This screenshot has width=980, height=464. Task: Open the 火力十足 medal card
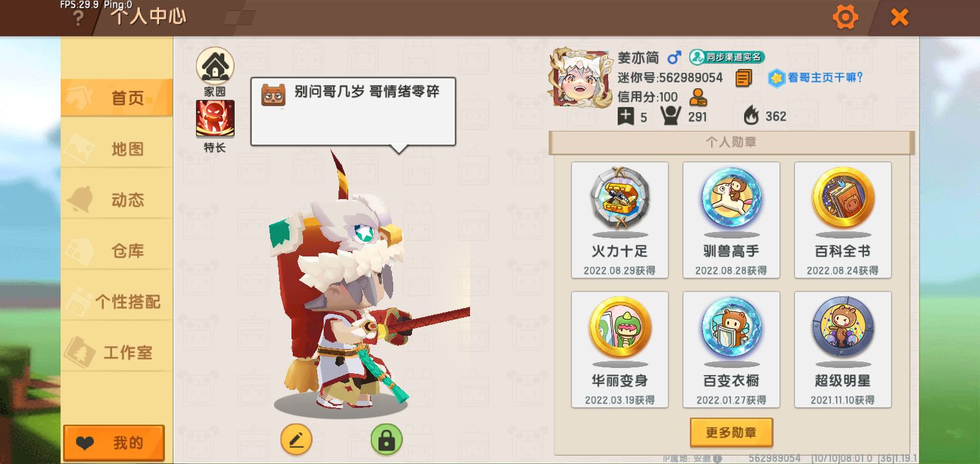click(x=620, y=220)
